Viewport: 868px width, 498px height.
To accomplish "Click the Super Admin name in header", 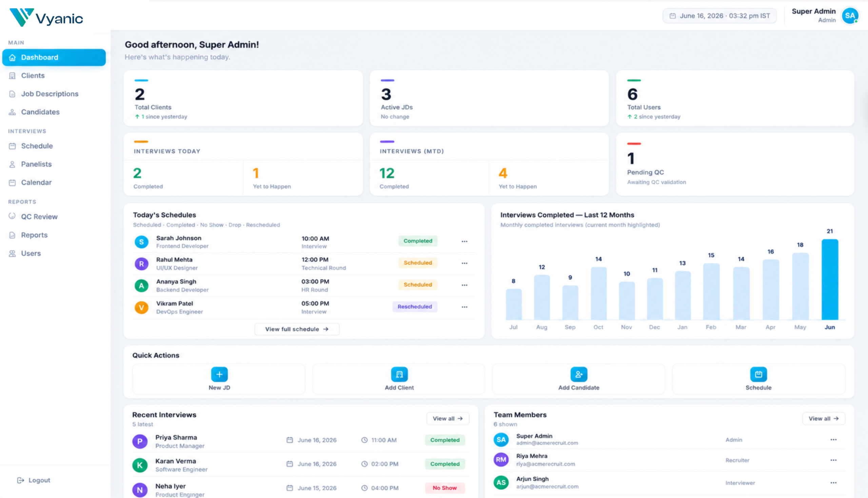I will point(814,11).
